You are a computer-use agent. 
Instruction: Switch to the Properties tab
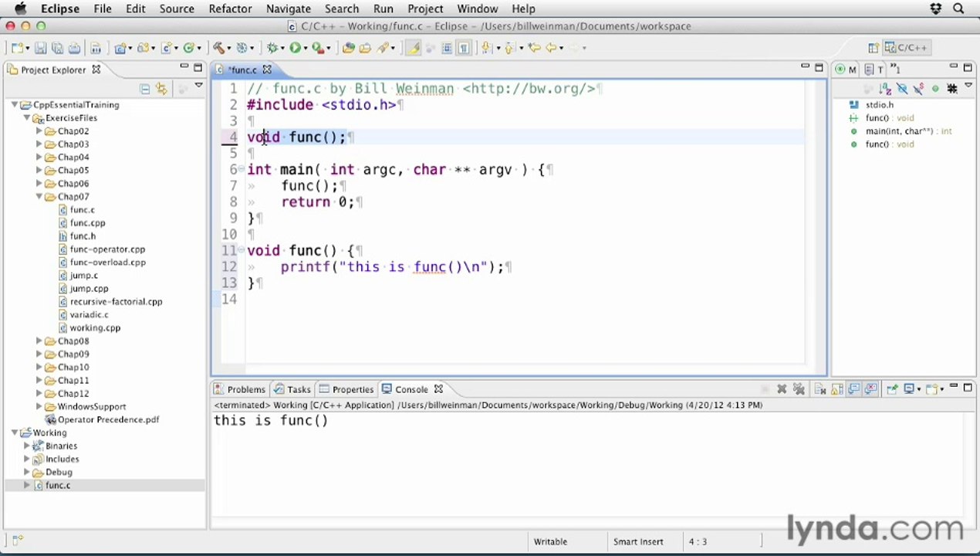(x=346, y=389)
